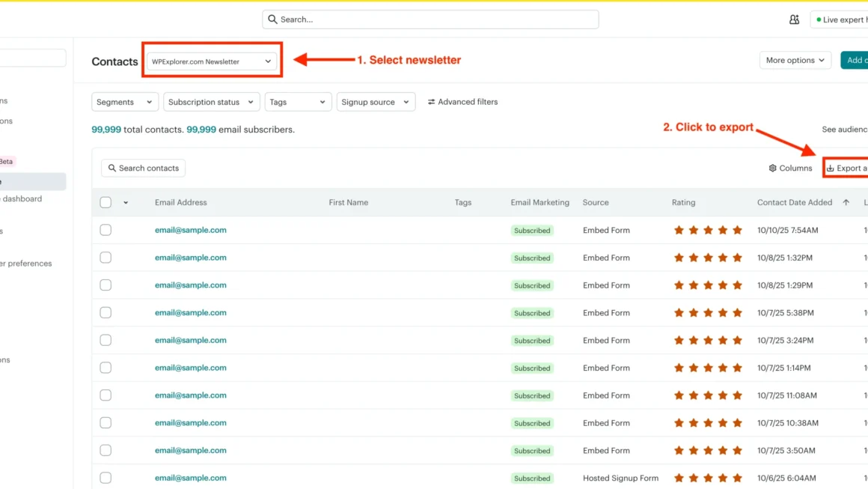Click the star rating for 10/6/25 6:04AM row
868x489 pixels.
707,478
